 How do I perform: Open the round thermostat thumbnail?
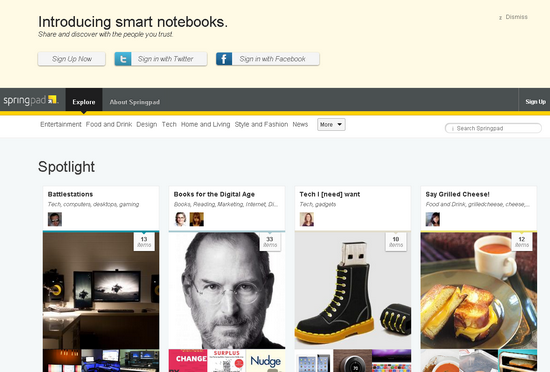pos(353,361)
